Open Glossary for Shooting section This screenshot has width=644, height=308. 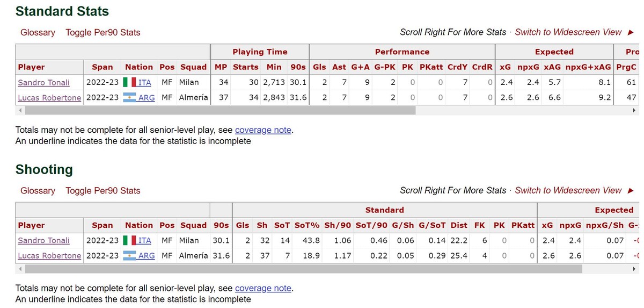coord(38,190)
